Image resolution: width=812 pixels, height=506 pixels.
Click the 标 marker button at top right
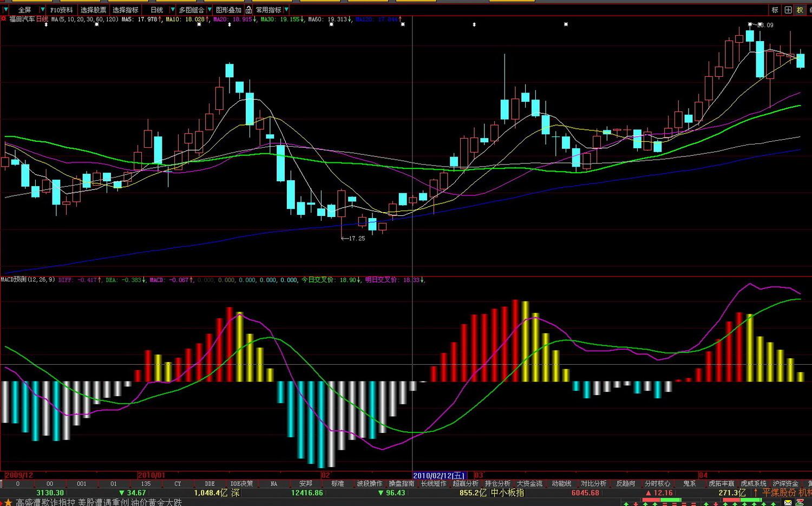tap(775, 10)
